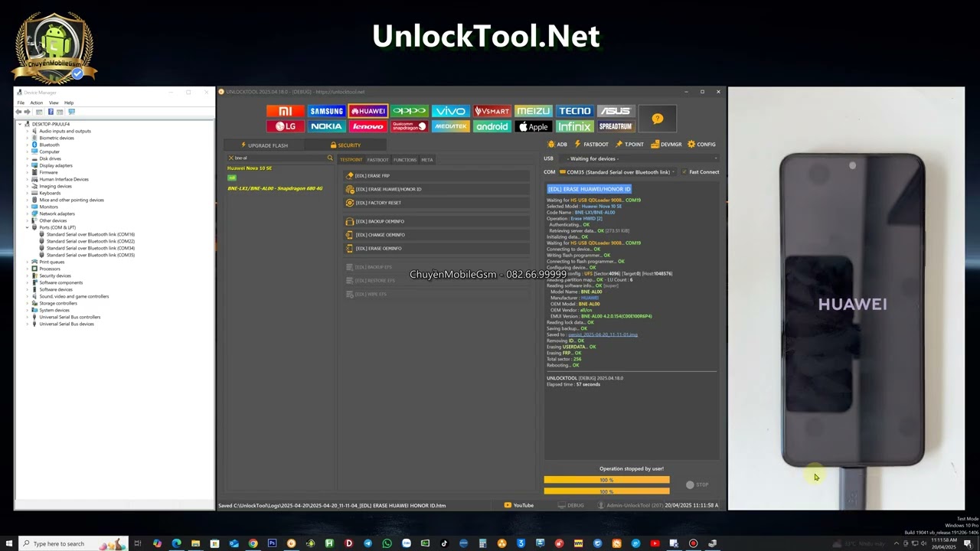Viewport: 980px width, 551px height.
Task: Switch to the FASTBOOT sub-tab
Action: (x=377, y=160)
